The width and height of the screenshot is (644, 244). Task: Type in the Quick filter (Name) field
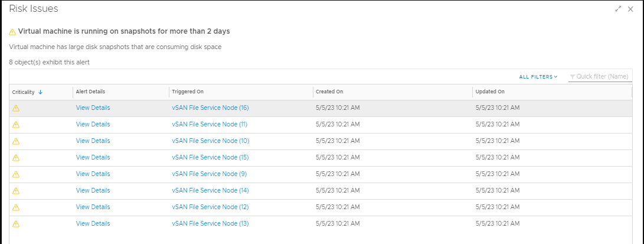coord(602,77)
